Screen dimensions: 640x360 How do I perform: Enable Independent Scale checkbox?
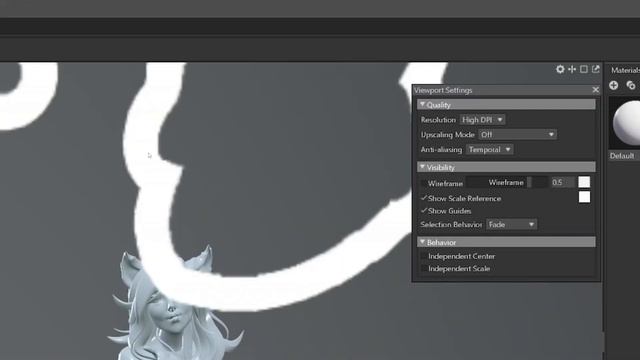coord(424,268)
